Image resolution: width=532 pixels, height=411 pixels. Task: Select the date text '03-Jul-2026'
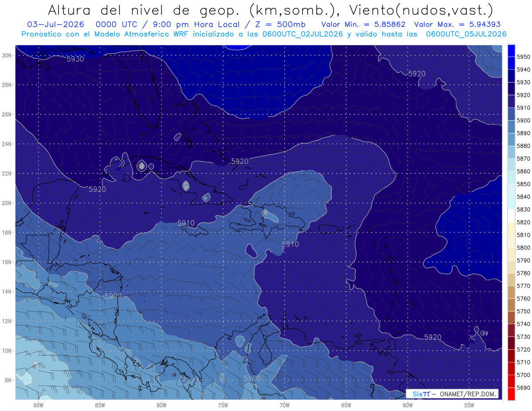pos(56,24)
